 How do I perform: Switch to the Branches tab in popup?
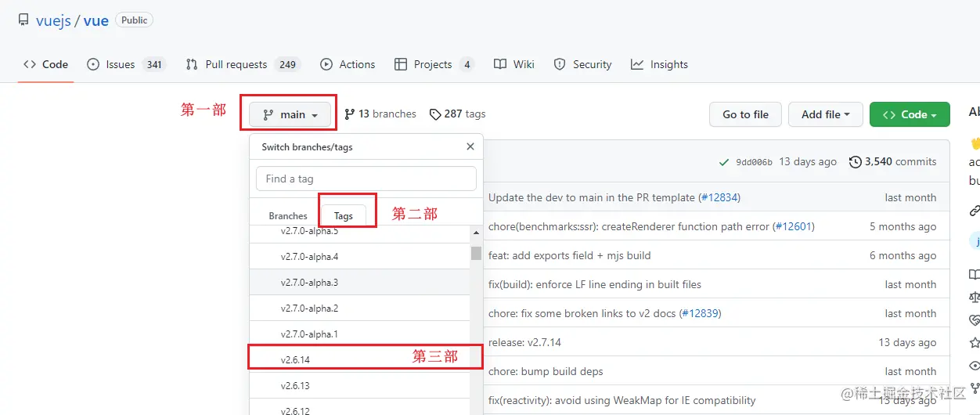[x=288, y=215]
